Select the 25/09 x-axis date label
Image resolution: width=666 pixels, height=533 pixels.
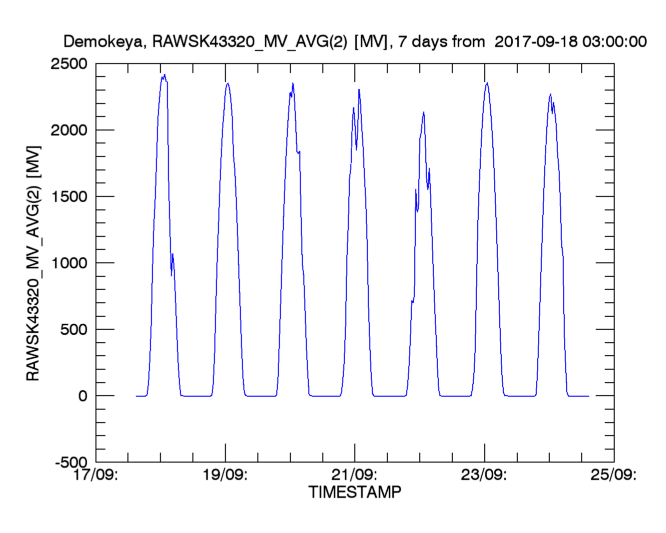pos(612,475)
